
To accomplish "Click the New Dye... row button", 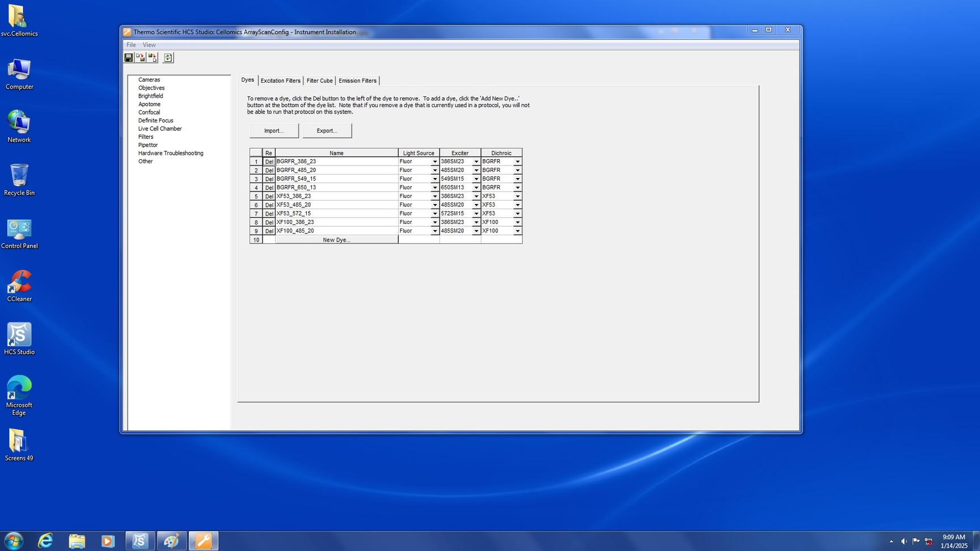I will [336, 240].
